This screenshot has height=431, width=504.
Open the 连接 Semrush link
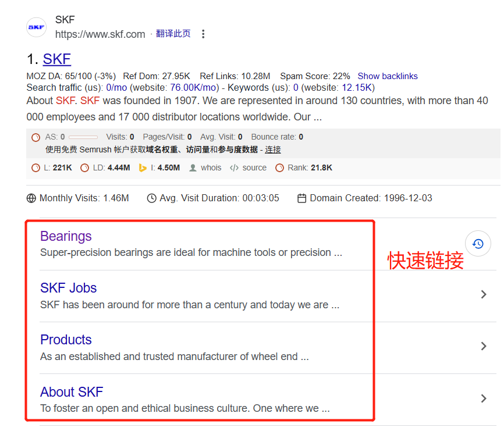point(272,149)
